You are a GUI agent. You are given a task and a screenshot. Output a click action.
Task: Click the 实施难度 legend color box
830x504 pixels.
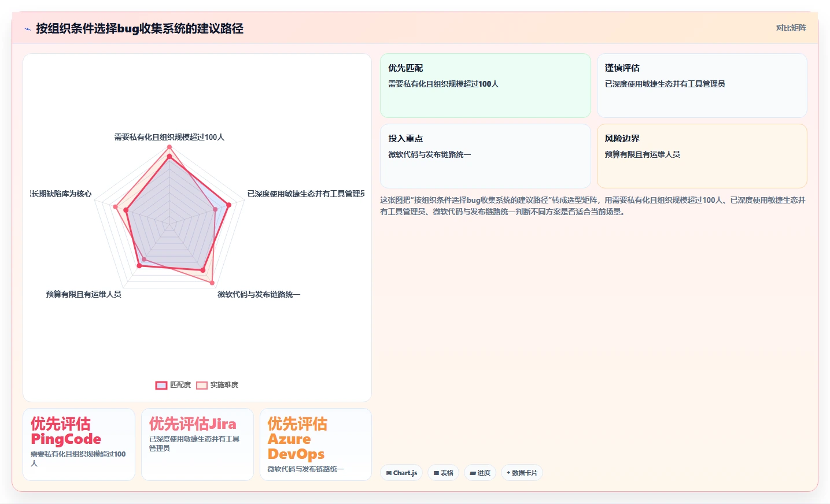point(202,386)
